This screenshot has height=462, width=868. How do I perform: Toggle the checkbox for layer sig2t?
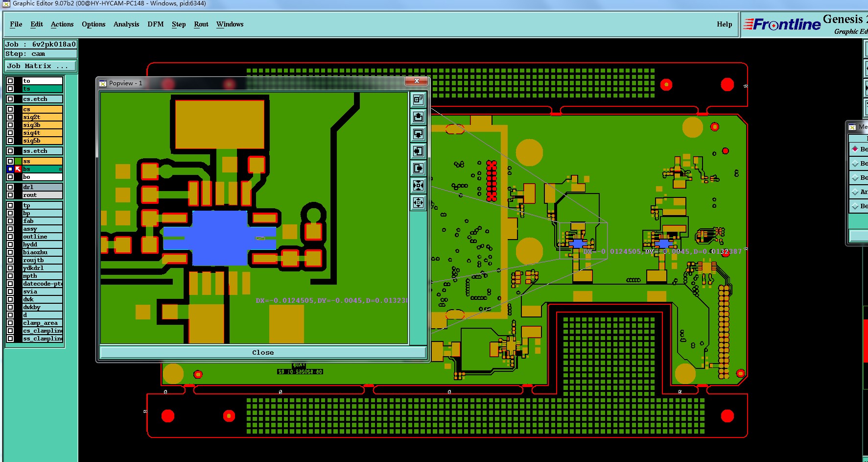click(x=10, y=117)
